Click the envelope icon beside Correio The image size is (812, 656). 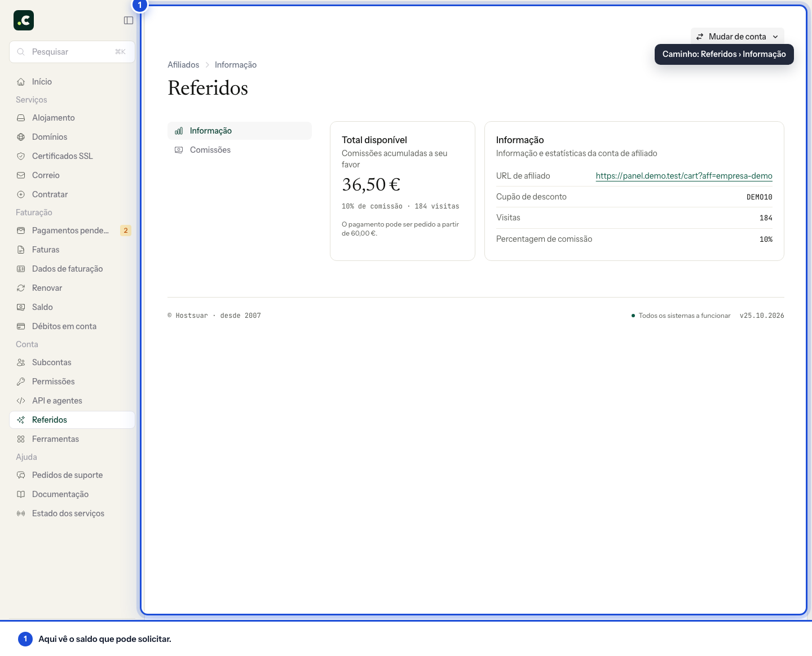tap(21, 175)
